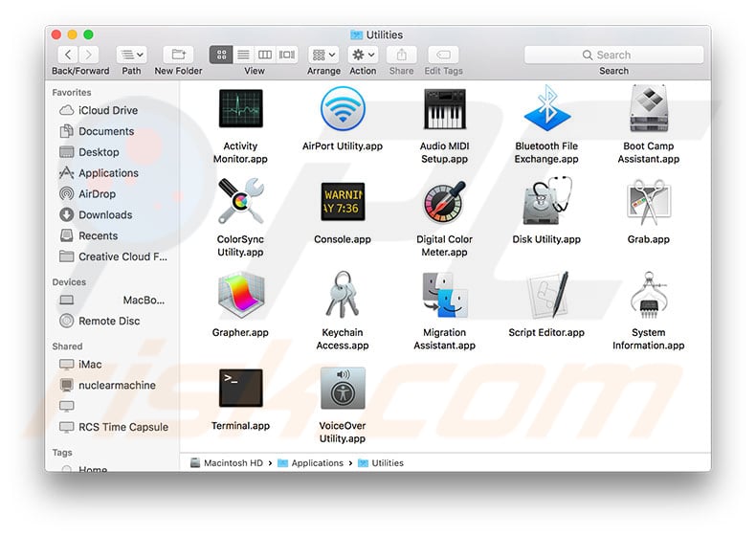This screenshot has width=756, height=536.
Task: Select the Script Editor.app icon
Action: tap(546, 295)
